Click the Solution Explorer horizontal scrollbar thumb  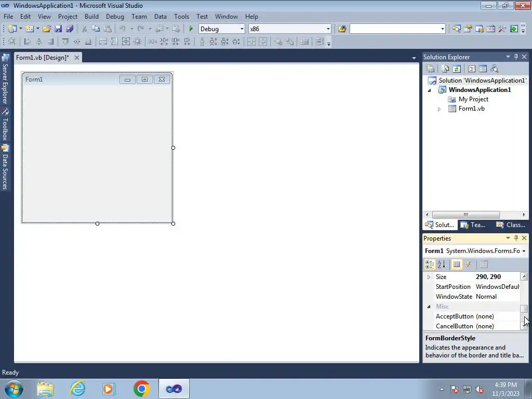[465, 215]
